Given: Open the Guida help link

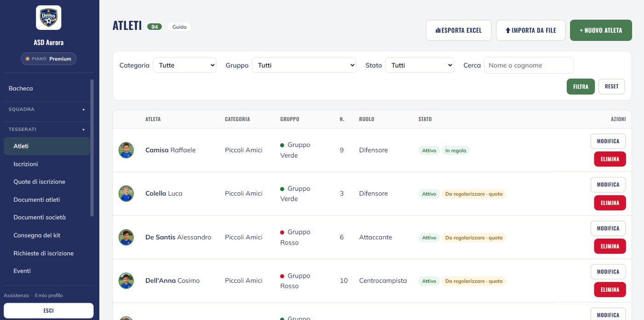Looking at the screenshot, I should pyautogui.click(x=179, y=27).
